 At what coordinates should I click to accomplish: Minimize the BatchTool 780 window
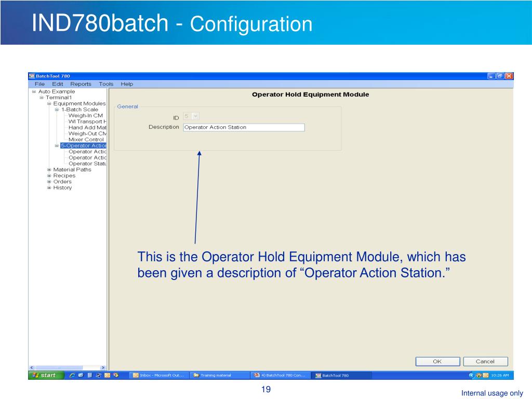pyautogui.click(x=491, y=76)
